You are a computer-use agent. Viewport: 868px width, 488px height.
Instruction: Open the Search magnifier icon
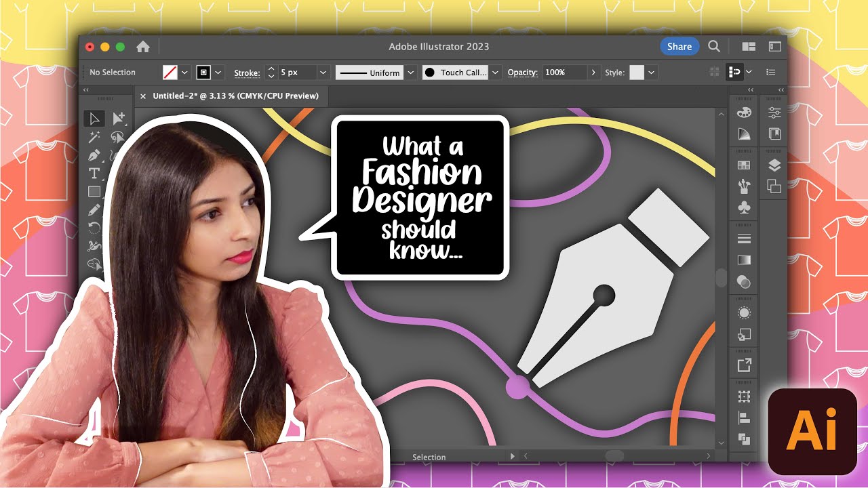[714, 46]
